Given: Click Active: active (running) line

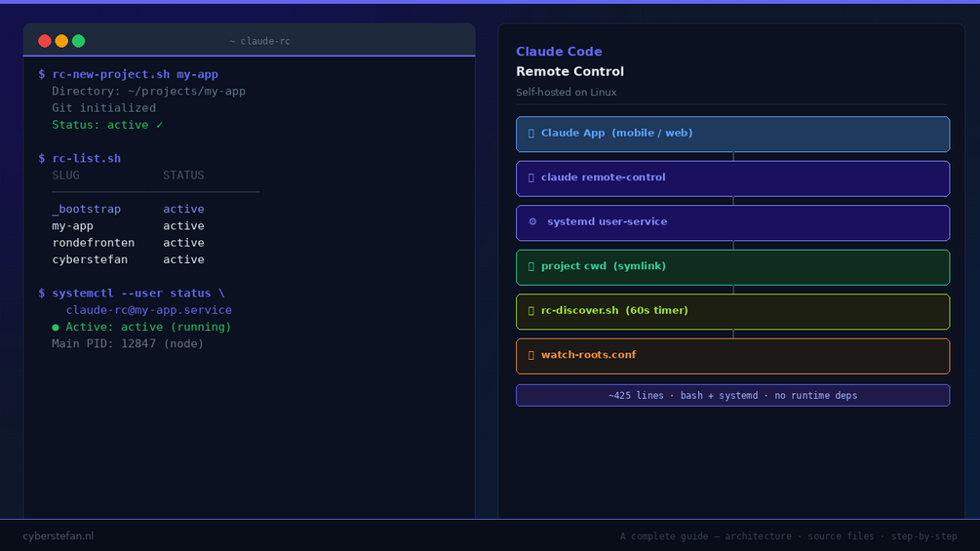Looking at the screenshot, I should (148, 328).
